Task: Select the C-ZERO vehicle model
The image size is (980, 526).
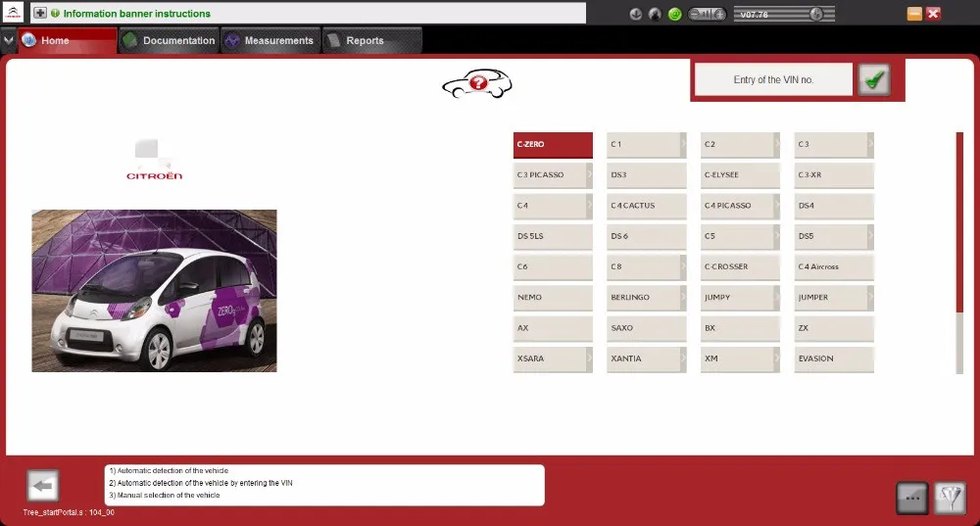Action: [553, 144]
